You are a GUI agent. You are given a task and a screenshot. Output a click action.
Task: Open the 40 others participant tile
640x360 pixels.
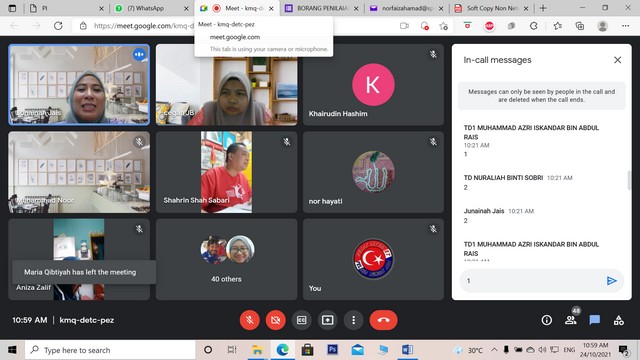click(227, 259)
